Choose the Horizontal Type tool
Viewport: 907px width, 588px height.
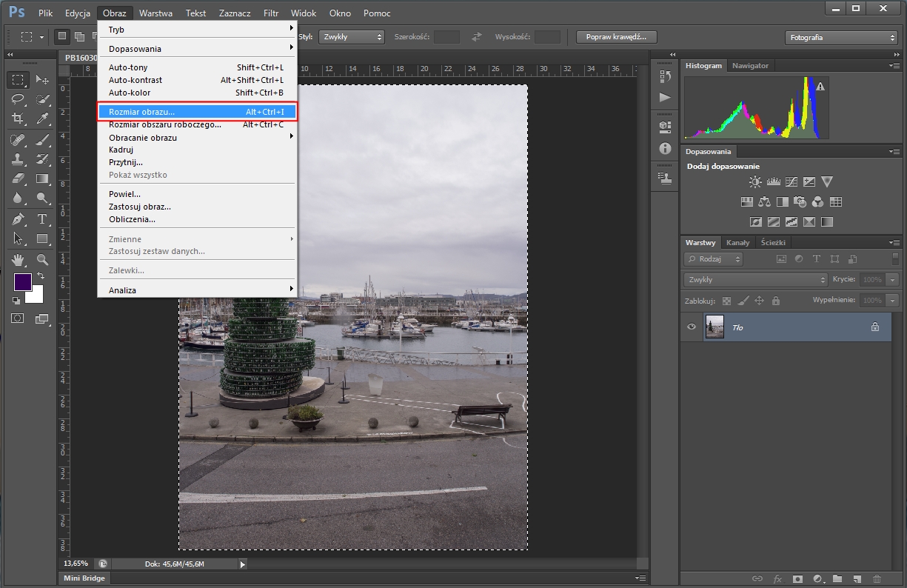pos(42,218)
